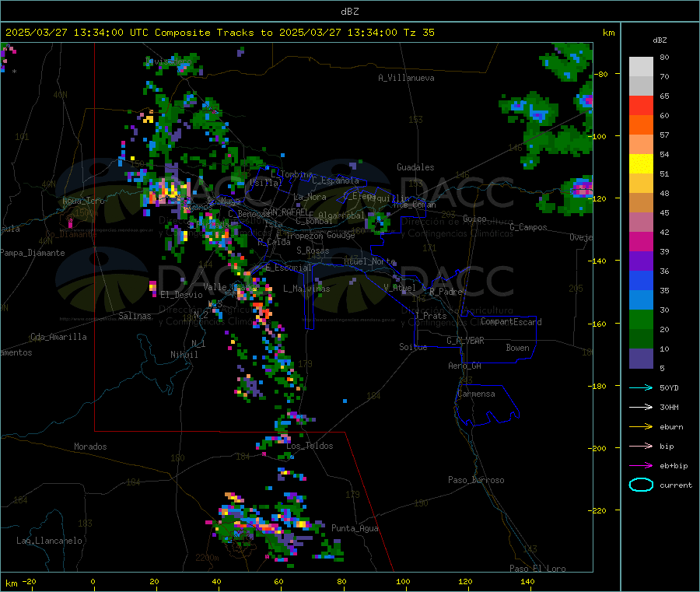This screenshot has width=700, height=592.
Task: Click the 'Cda_Amarilla' map label
Action: pos(58,337)
